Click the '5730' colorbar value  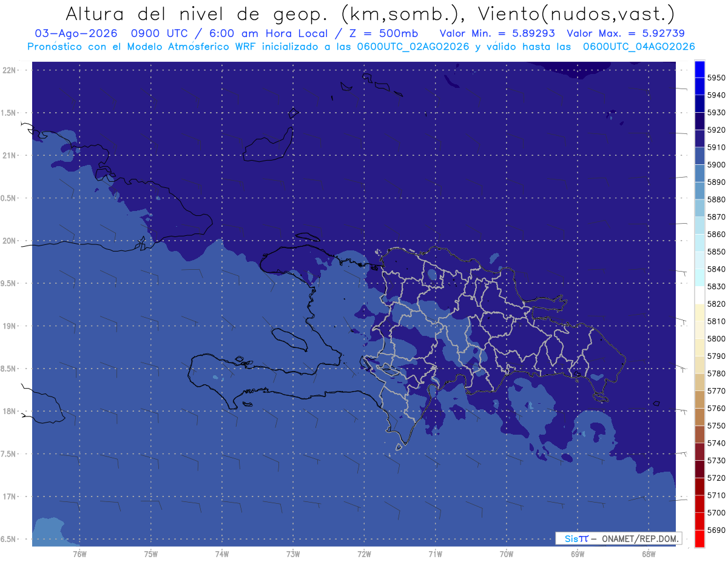[x=716, y=461]
